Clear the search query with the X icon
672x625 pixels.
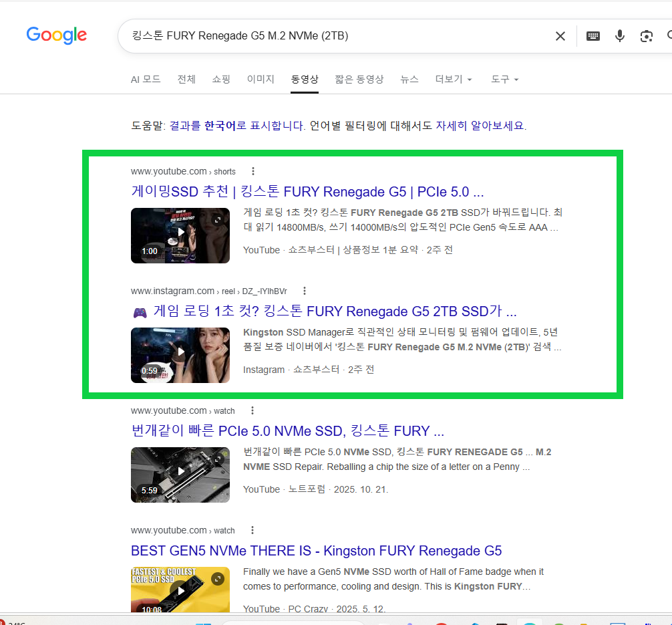[560, 36]
